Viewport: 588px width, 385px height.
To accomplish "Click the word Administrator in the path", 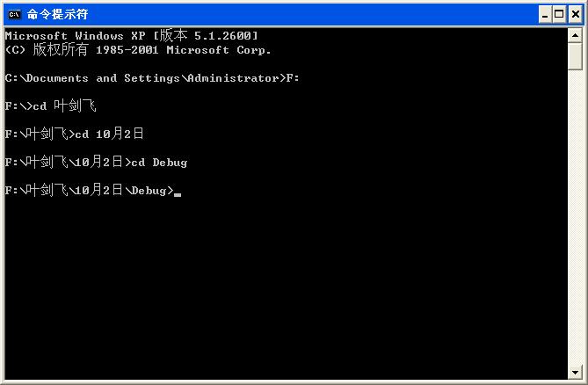I will (x=234, y=78).
